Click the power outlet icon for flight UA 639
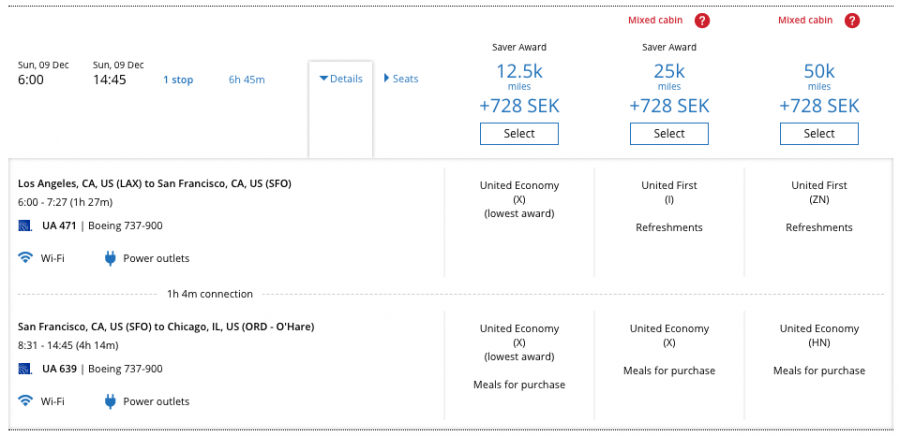The width and height of the screenshot is (900, 436). coord(110,401)
